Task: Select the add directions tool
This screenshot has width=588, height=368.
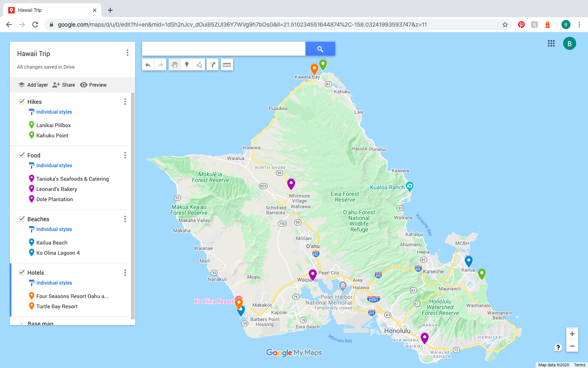Action: (x=213, y=65)
